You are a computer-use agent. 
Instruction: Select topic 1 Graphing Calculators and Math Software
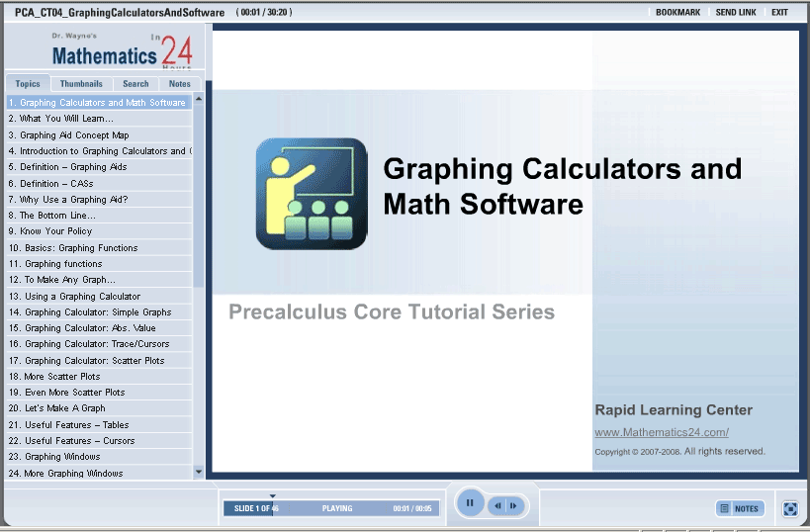click(x=99, y=102)
